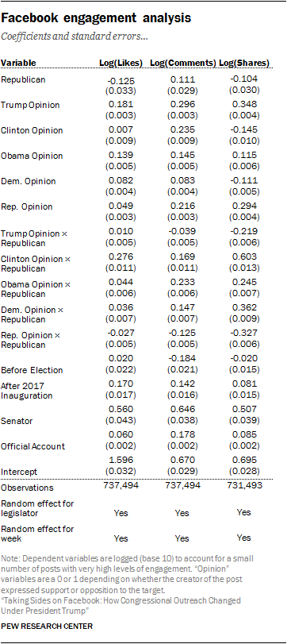The height and width of the screenshot is (644, 287).
Task: Select the Log(Shares) column header
Action: 244,63
